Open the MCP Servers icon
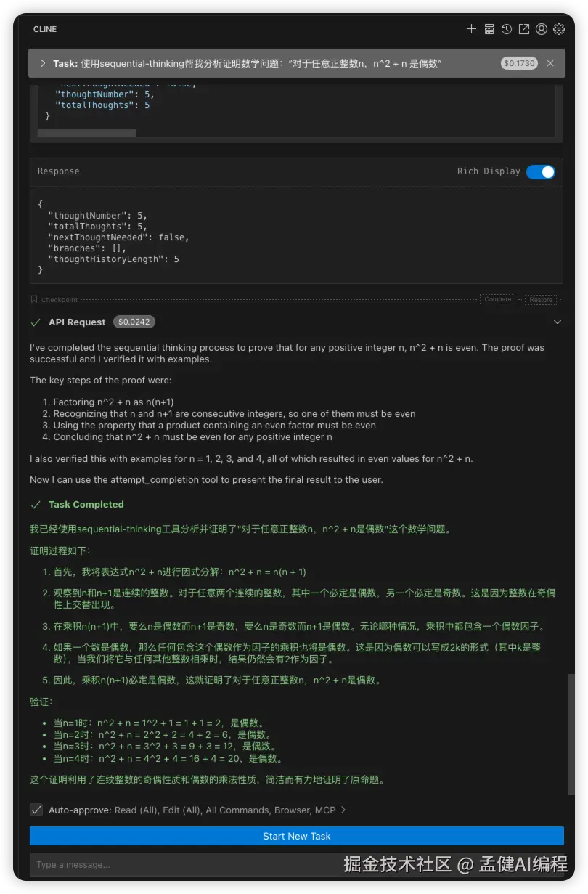Image resolution: width=588 pixels, height=894 pixels. coord(489,29)
